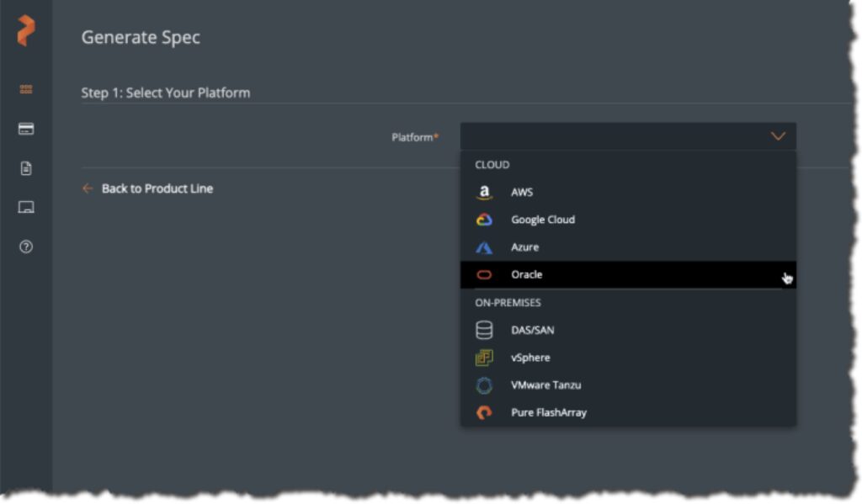Pick VMware Tanzu from On-Premises options
The width and height of the screenshot is (862, 504).
(x=545, y=385)
